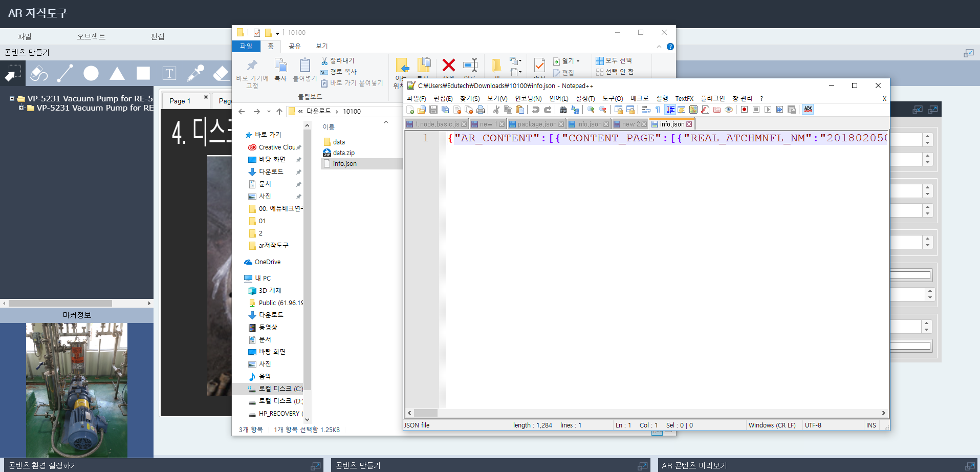Viewport: 980px width, 472px height.
Task: Toggle the file monitoring eye icon
Action: [729, 110]
